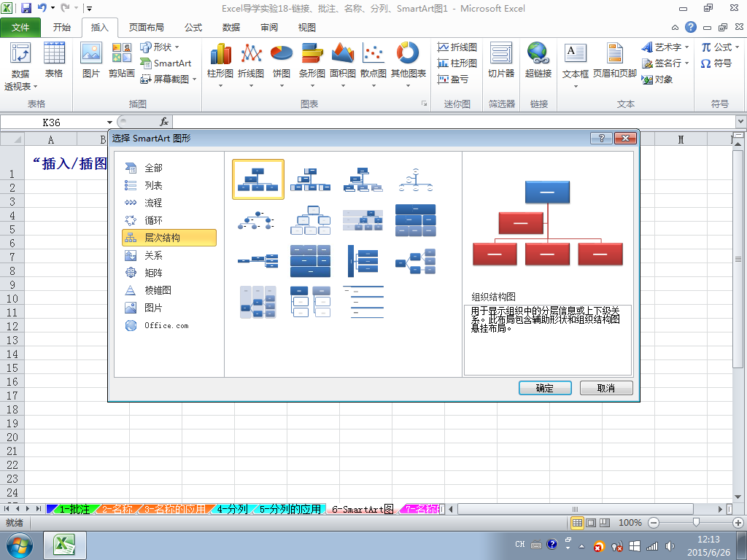The width and height of the screenshot is (747, 560).
Task: Insert a Win/Loss sparkline (盈亏)
Action: click(453, 79)
